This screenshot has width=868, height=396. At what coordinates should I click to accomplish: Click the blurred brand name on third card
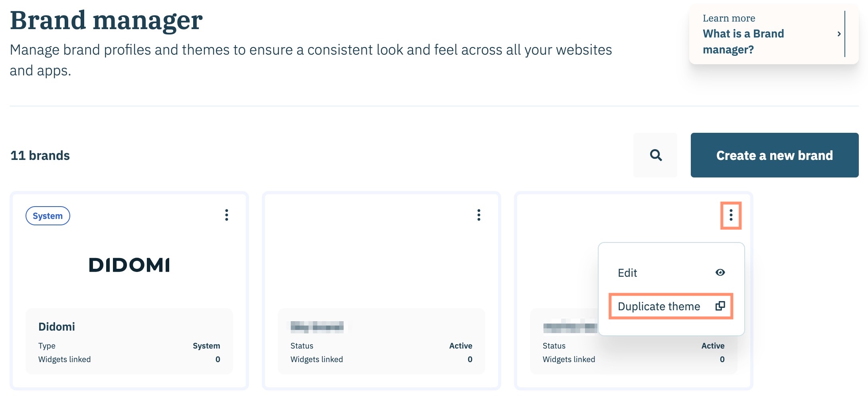point(569,327)
